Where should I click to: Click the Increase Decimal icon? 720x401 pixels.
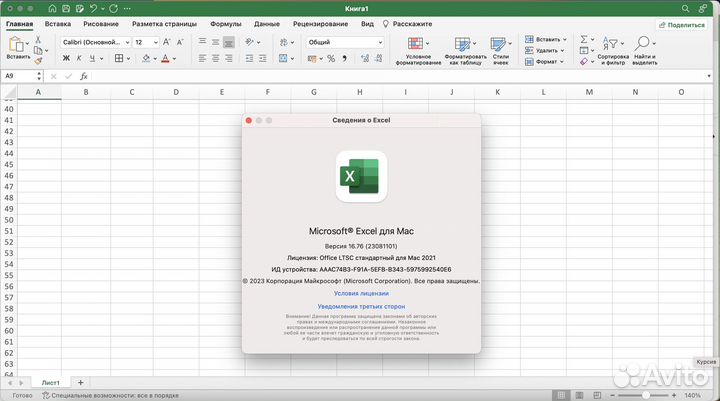pyautogui.click(x=365, y=58)
